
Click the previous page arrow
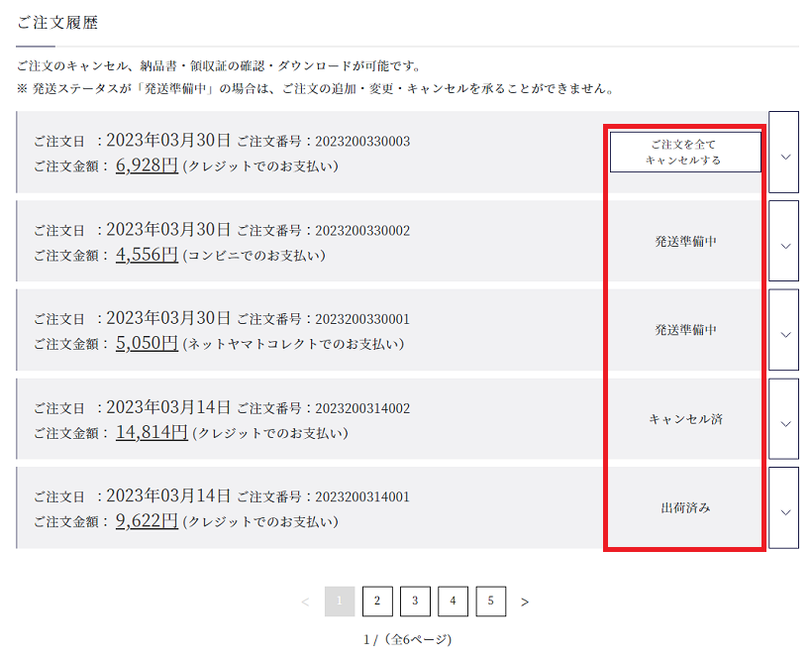(x=305, y=602)
